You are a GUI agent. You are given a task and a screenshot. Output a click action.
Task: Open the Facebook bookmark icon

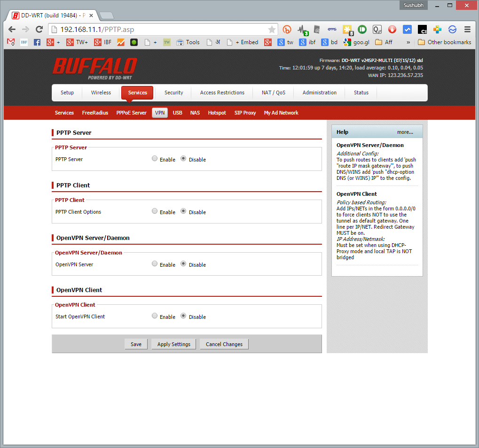[37, 42]
